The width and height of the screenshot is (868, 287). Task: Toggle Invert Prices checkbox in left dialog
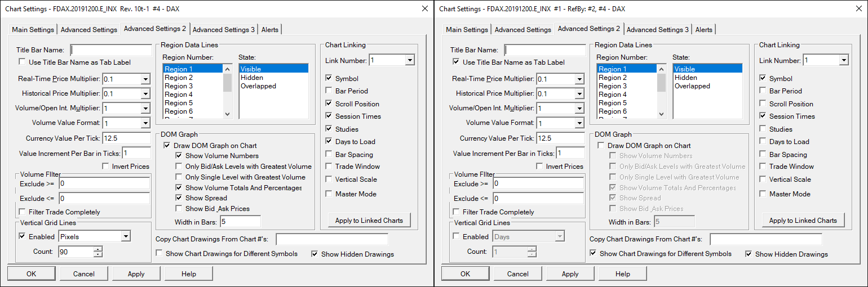pos(106,167)
